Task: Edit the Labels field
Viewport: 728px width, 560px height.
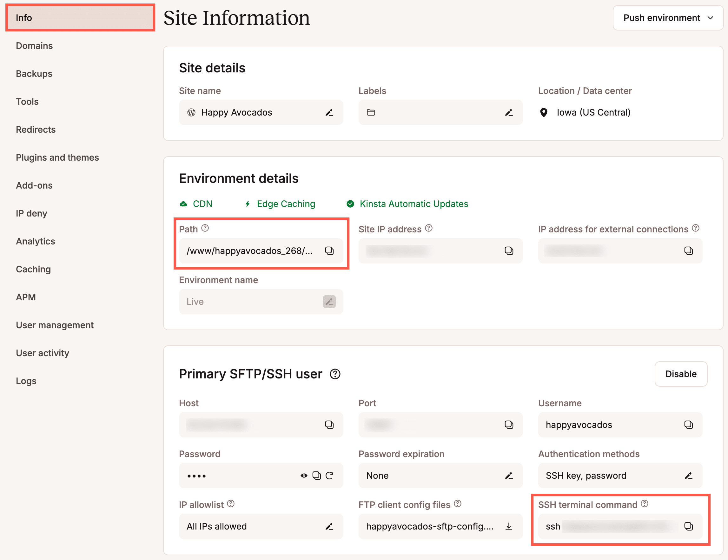Action: coord(509,112)
